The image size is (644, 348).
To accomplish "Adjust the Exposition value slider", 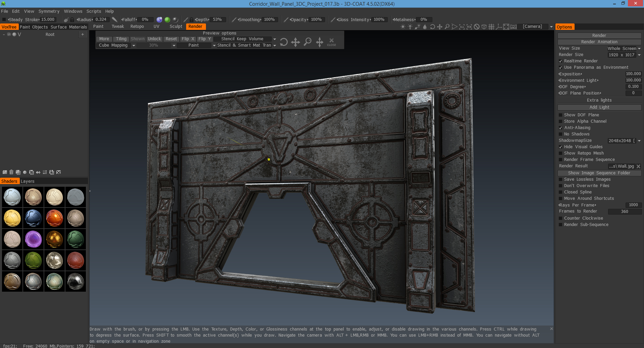I will click(633, 74).
